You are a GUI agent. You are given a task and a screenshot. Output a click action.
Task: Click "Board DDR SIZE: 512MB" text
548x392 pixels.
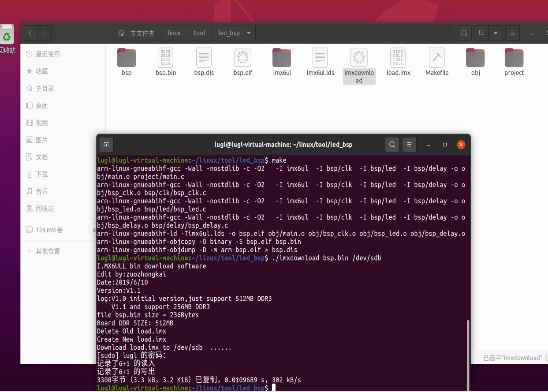(x=135, y=323)
